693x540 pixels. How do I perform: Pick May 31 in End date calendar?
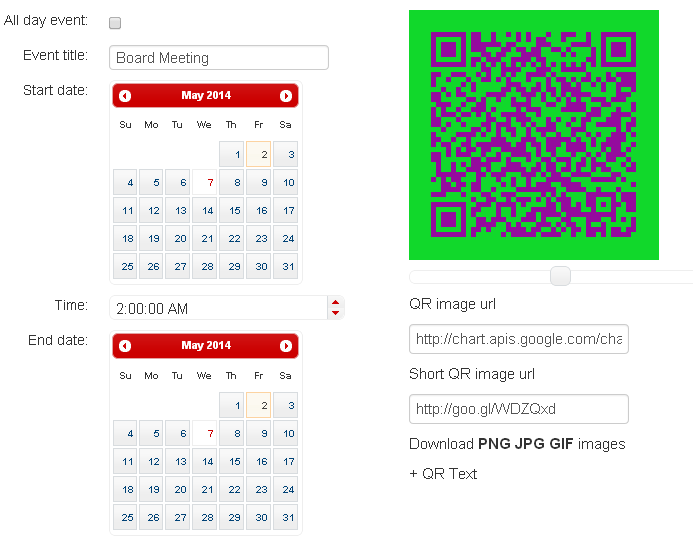coord(286,517)
